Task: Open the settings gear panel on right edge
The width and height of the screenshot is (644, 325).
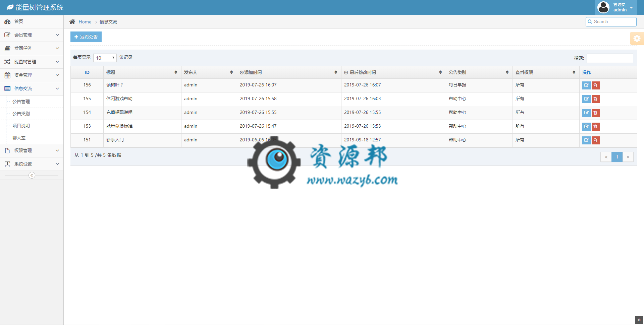Action: coord(637,39)
